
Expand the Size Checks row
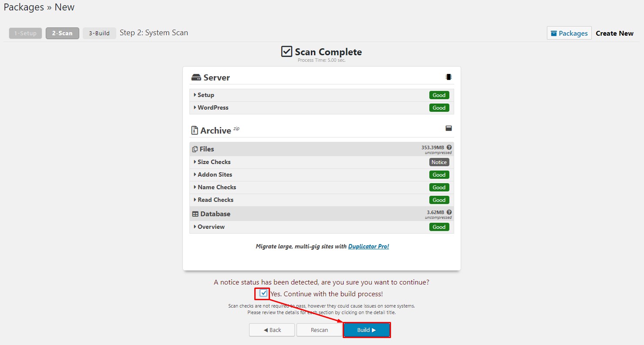click(214, 162)
